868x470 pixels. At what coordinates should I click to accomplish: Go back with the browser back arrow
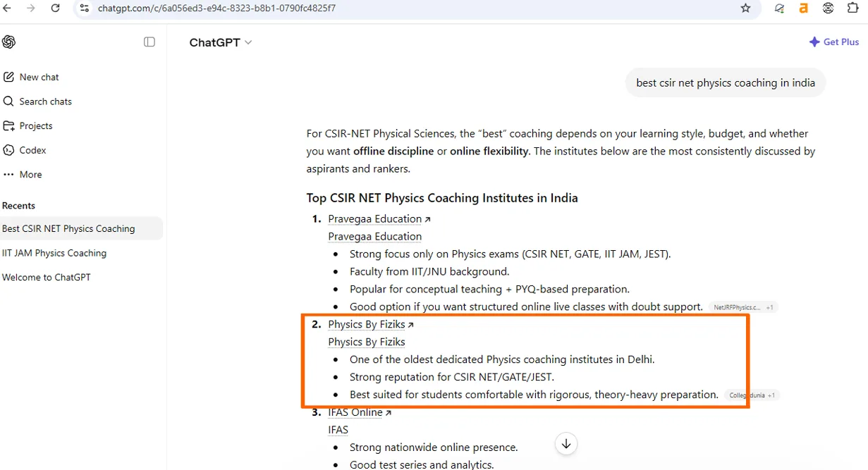pyautogui.click(x=7, y=8)
